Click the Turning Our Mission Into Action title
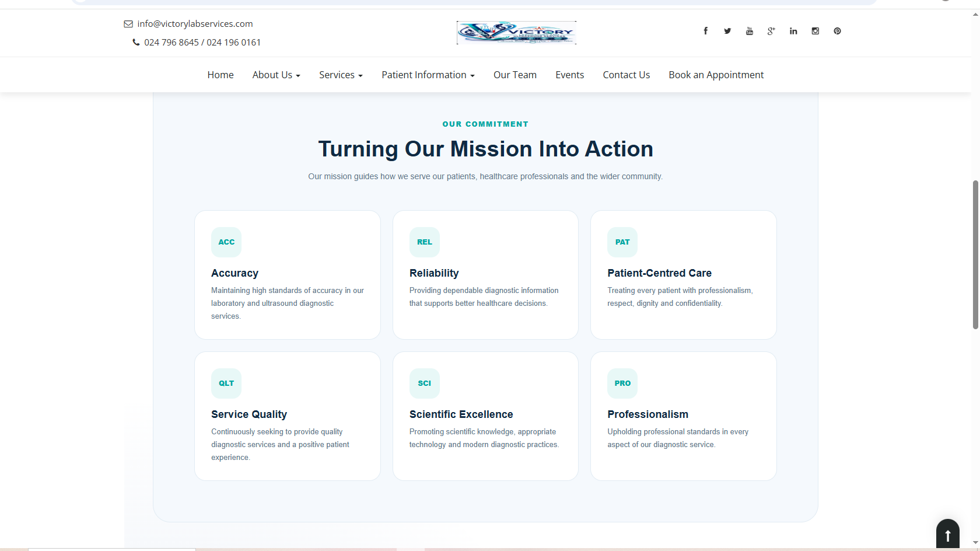Image resolution: width=980 pixels, height=551 pixels. [485, 149]
